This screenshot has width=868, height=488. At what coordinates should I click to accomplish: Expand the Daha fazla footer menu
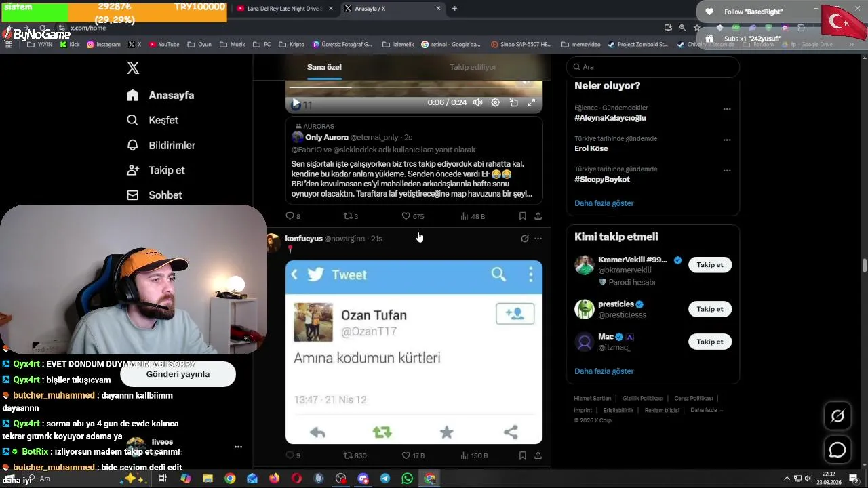(707, 410)
